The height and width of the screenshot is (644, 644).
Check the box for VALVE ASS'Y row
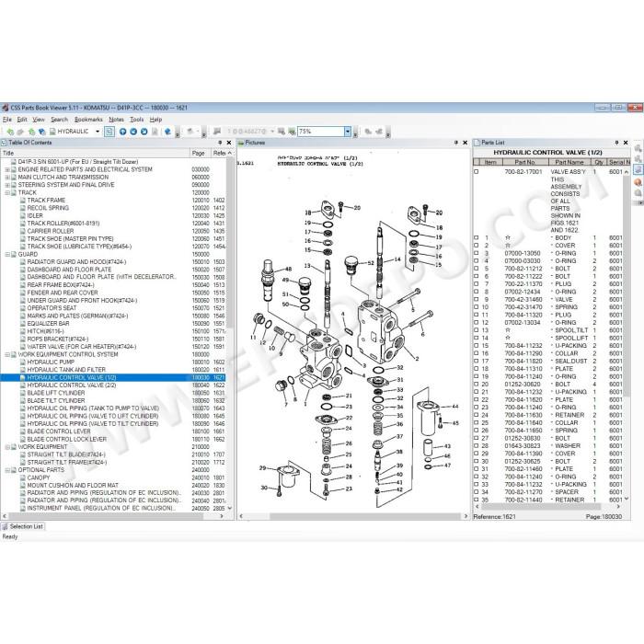(477, 172)
